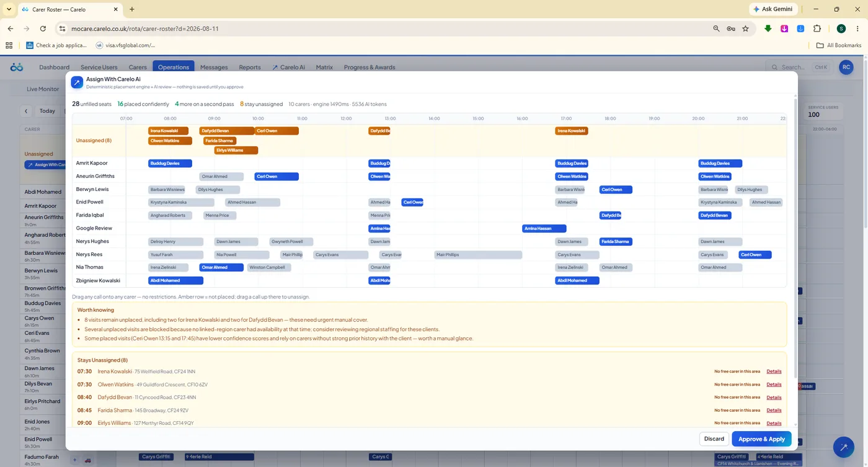Open the Chrome three-dot menu

(857, 29)
